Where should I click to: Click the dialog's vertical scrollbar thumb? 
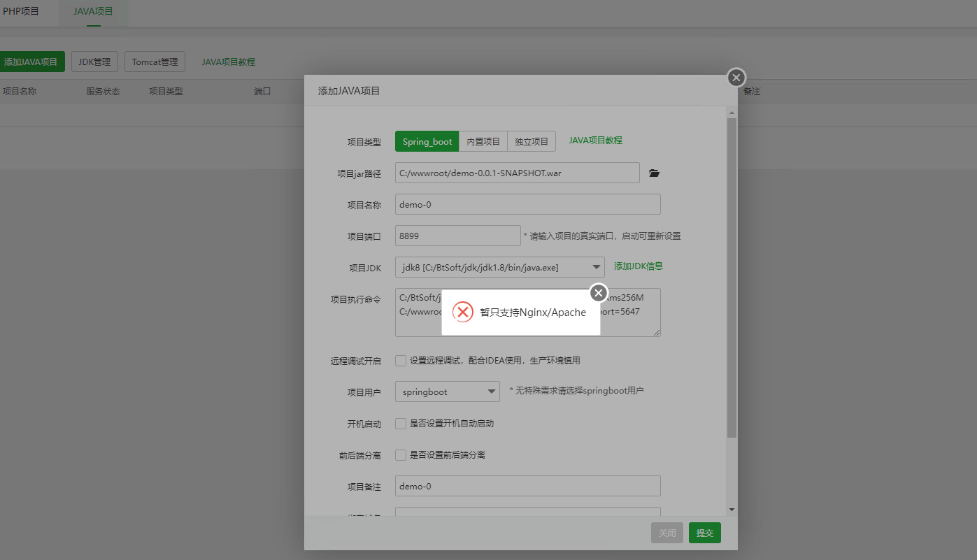coord(732,278)
